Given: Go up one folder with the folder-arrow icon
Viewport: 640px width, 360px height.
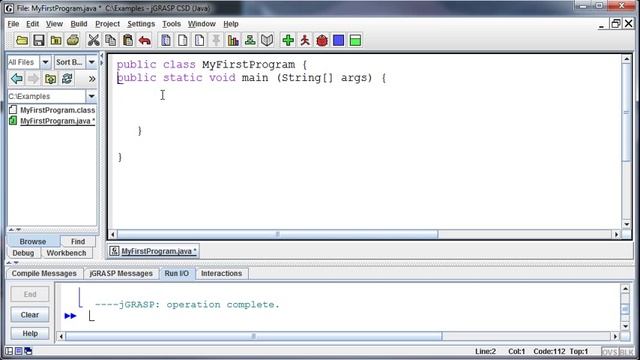Looking at the screenshot, I should (x=50, y=78).
